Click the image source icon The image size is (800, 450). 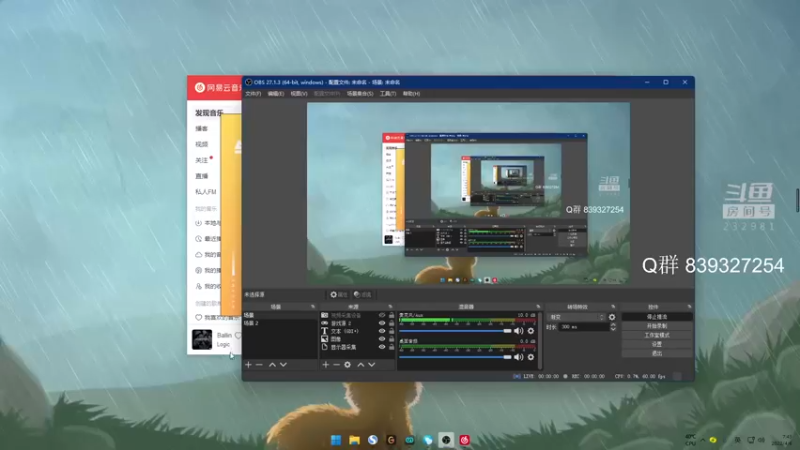[324, 339]
